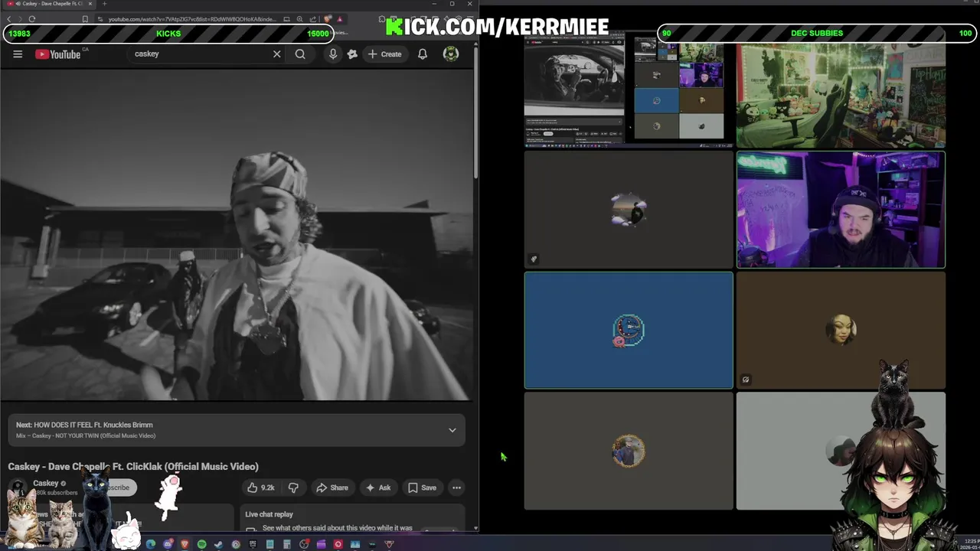Open the Calculator taskbar icon
The image size is (980, 551).
286,544
